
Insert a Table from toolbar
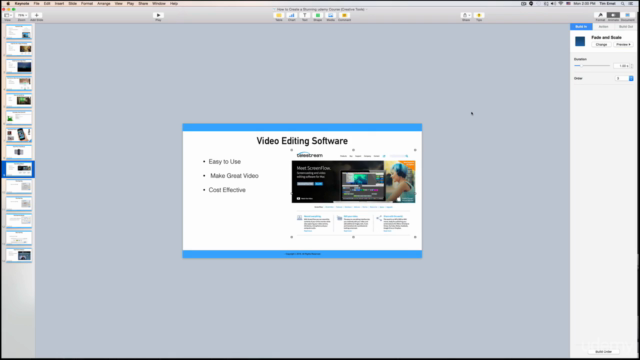(x=279, y=15)
